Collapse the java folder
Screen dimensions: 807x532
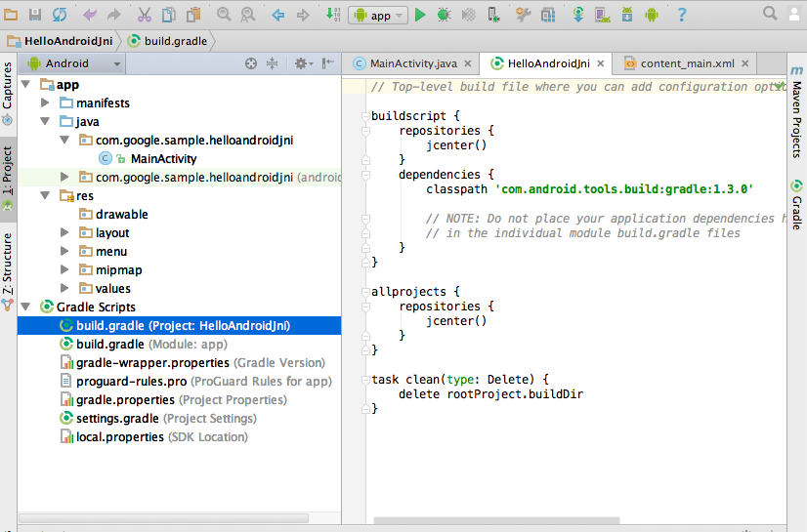45,121
